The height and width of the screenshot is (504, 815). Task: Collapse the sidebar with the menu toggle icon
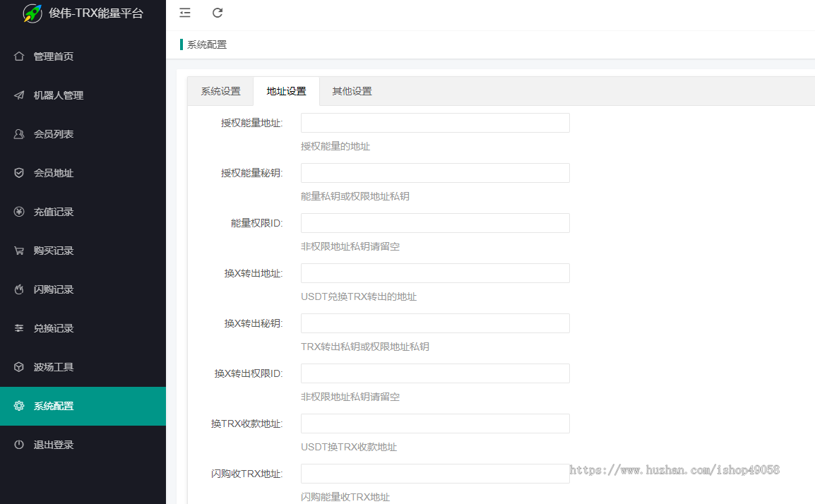[x=185, y=13]
